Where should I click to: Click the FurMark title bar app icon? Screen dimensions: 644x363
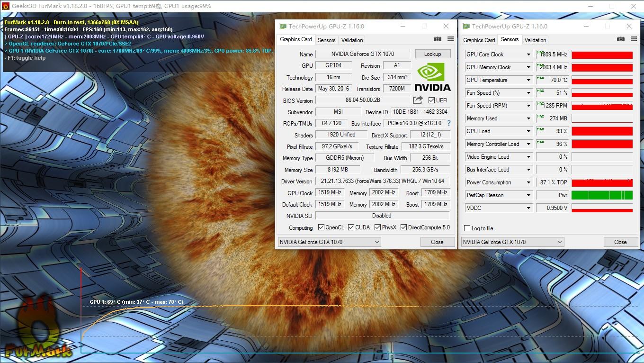pos(6,6)
